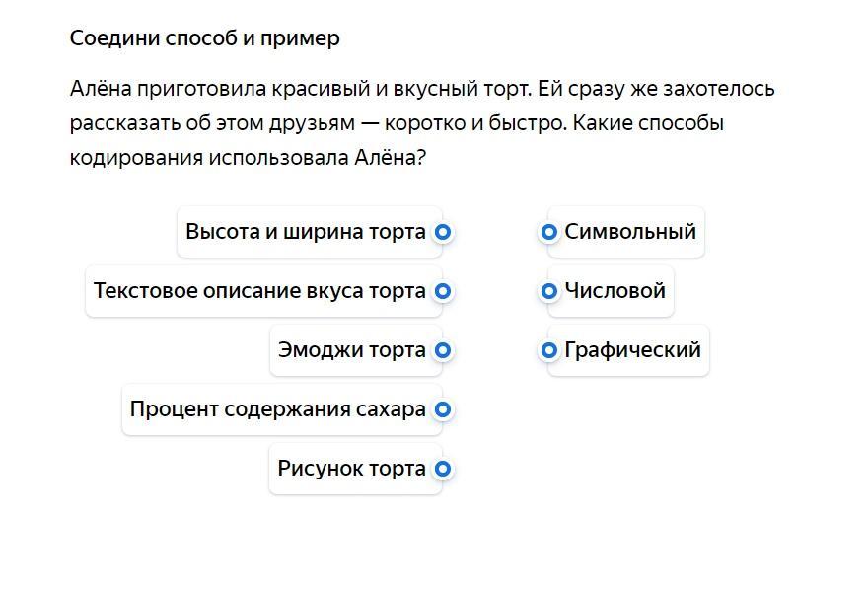This screenshot has height=590, width=868.
Task: Click the question text mentioning Алёна's cake
Action: pyautogui.click(x=422, y=123)
